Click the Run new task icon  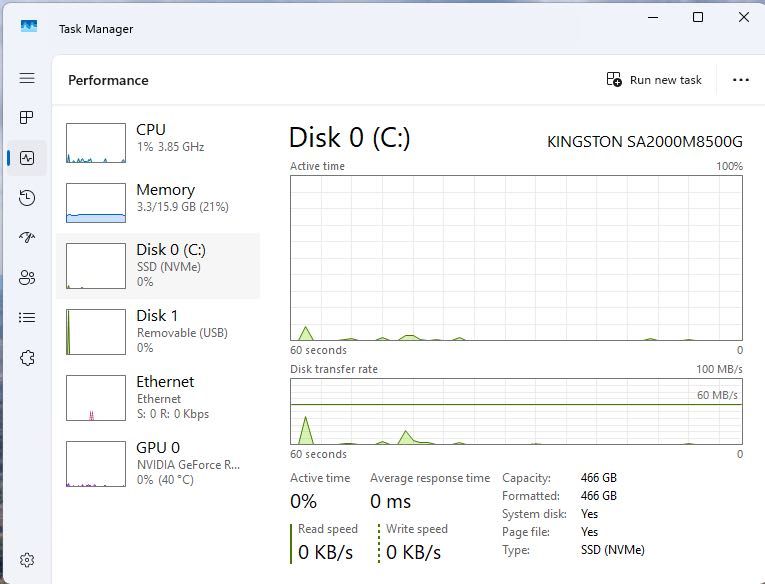click(614, 79)
